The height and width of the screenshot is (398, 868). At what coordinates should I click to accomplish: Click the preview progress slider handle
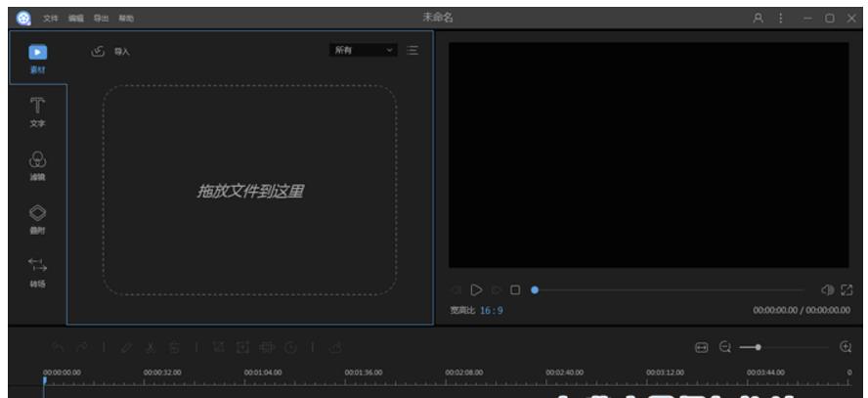click(x=535, y=290)
